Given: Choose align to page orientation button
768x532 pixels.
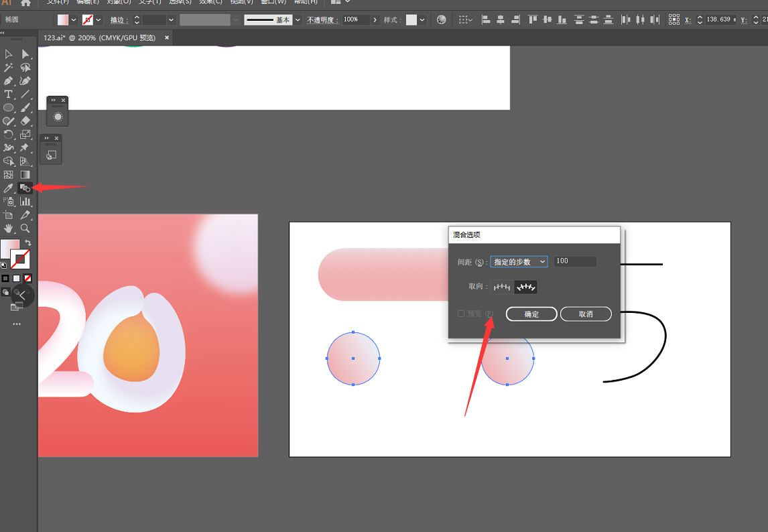Looking at the screenshot, I should pyautogui.click(x=501, y=287).
